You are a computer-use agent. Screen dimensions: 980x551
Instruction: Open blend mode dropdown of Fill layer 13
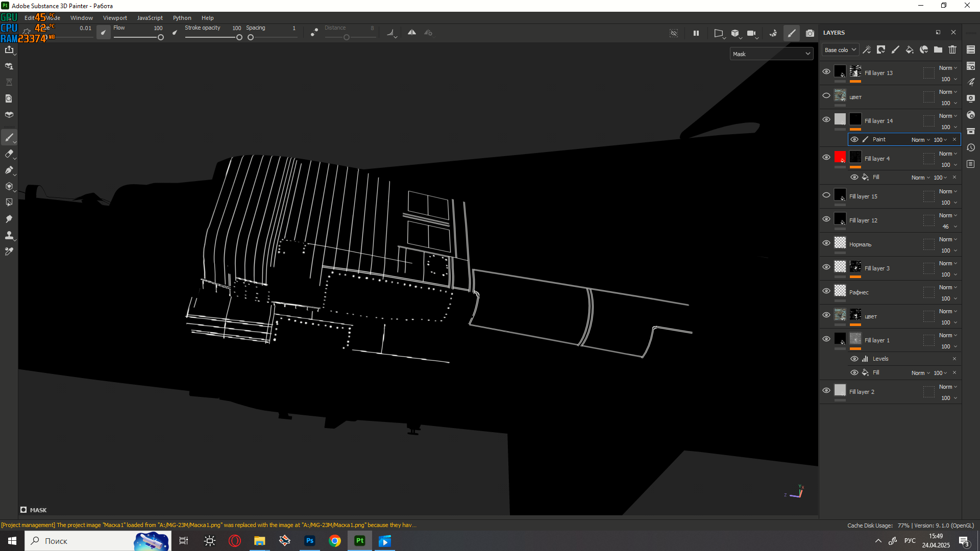click(x=948, y=68)
